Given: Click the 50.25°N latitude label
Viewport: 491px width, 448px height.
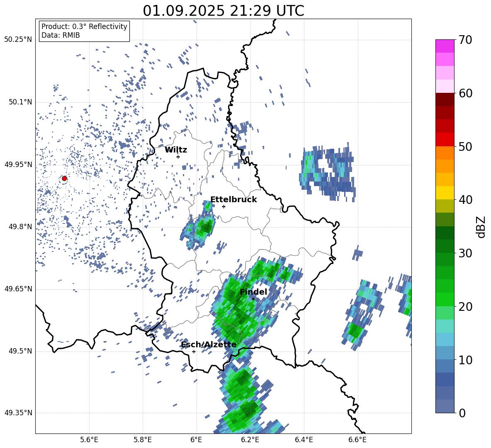Looking at the screenshot, I should coord(18,40).
